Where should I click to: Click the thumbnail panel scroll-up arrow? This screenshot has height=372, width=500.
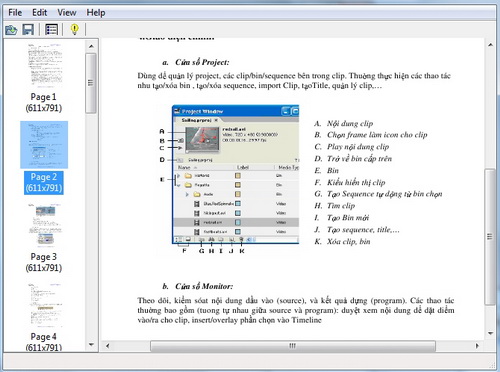pyautogui.click(x=91, y=46)
